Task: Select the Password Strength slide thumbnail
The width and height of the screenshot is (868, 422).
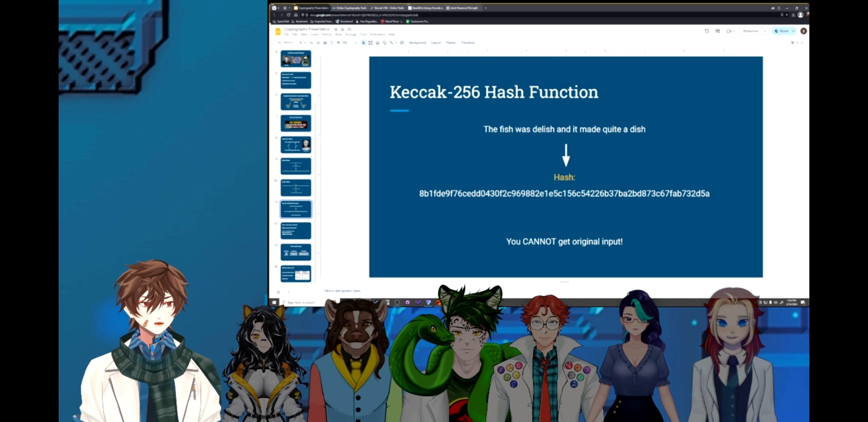Action: click(296, 252)
